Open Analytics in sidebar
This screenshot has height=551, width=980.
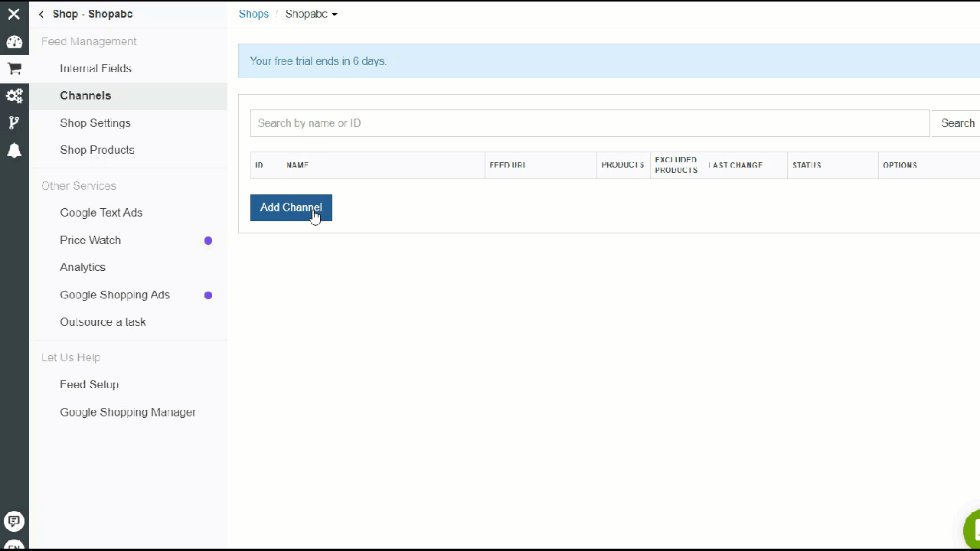[83, 267]
